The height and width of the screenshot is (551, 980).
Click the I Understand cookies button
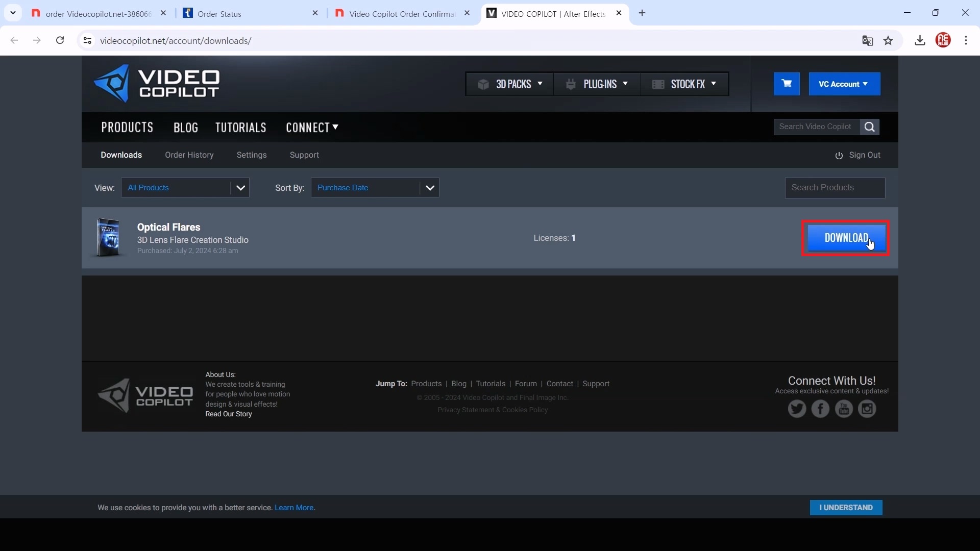tap(846, 508)
